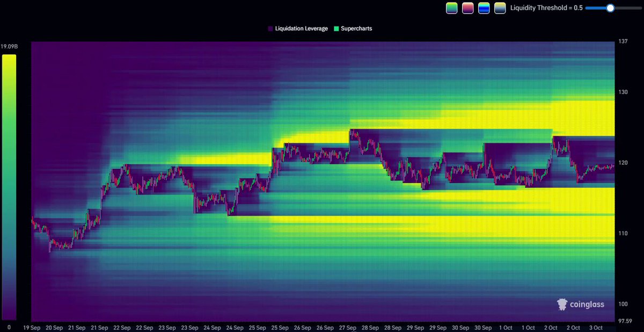The image size is (644, 332).
Task: Click the 97.59 minimum price label
Action: pyautogui.click(x=625, y=320)
